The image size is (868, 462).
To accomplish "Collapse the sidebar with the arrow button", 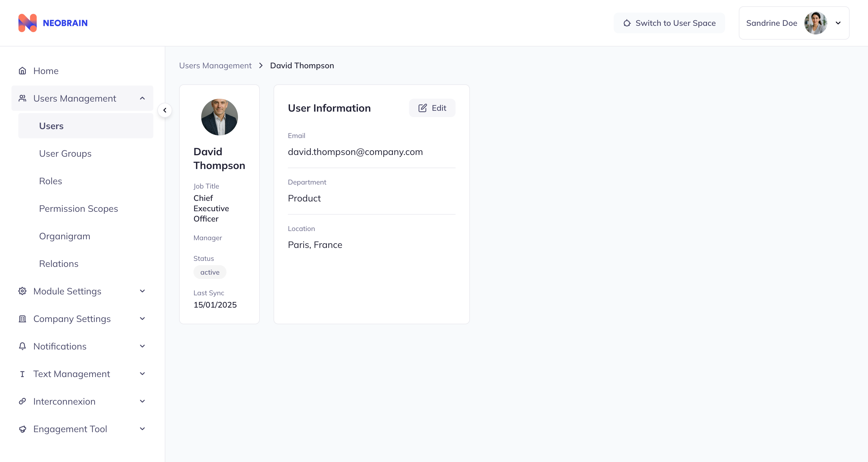I will coord(165,110).
